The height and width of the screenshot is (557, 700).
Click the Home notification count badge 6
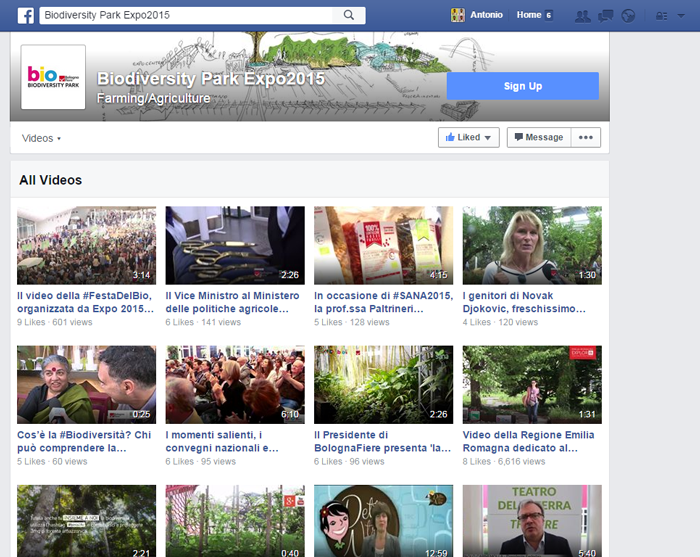coord(549,15)
